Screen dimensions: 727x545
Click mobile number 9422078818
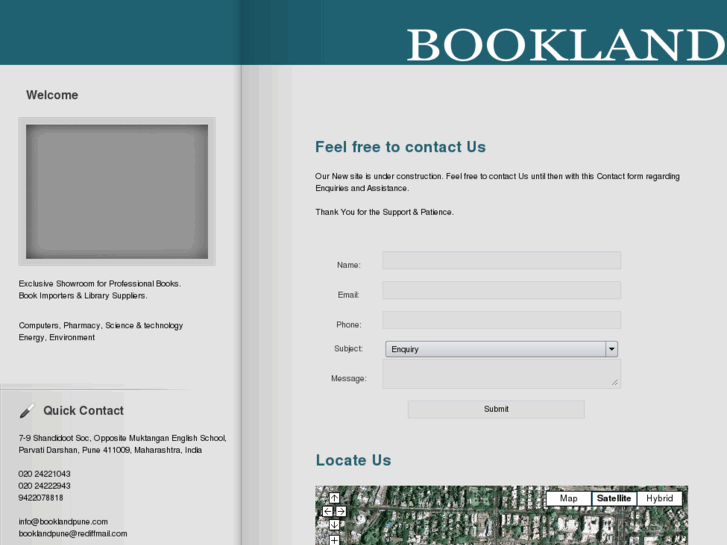tap(41, 498)
